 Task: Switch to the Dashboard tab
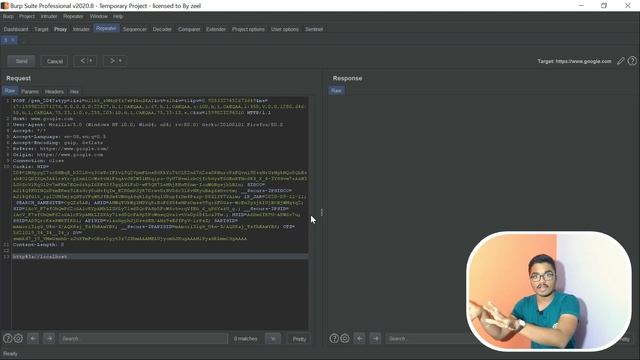point(16,29)
